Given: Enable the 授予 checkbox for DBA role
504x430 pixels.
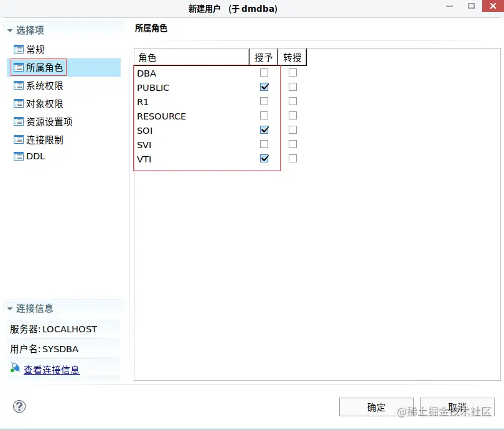Looking at the screenshot, I should point(264,72).
